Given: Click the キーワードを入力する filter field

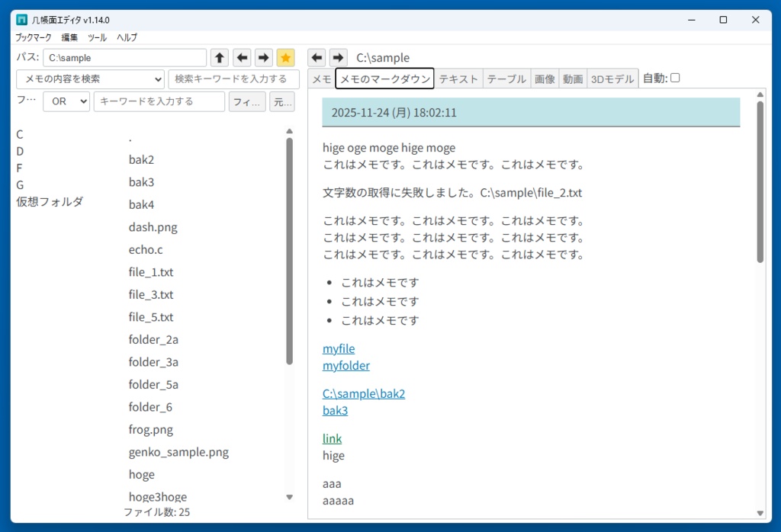Looking at the screenshot, I should (x=159, y=101).
